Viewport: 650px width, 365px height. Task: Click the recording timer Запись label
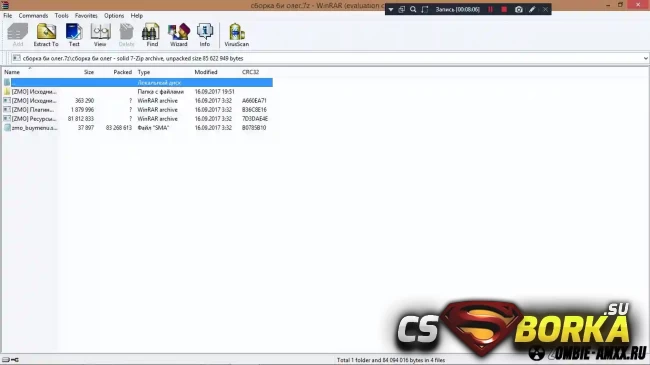click(457, 9)
